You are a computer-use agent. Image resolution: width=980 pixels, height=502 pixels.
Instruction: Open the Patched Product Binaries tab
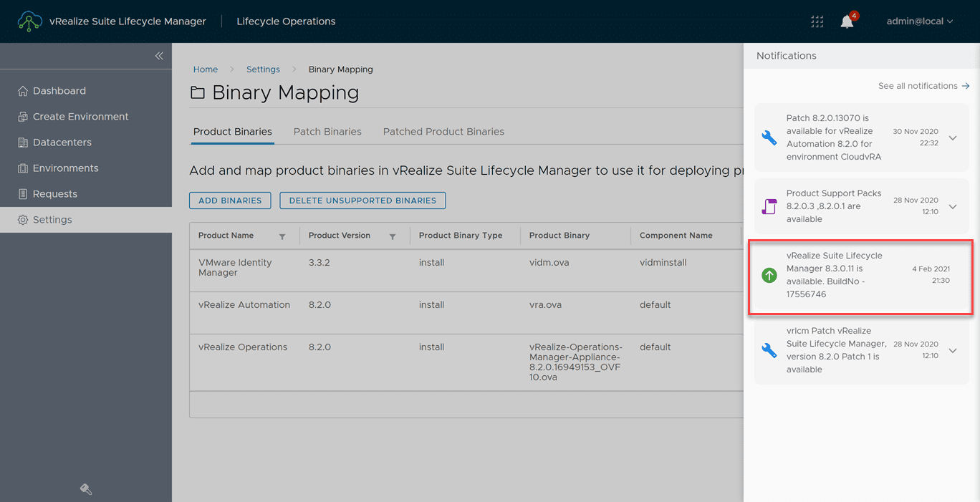[x=443, y=132]
